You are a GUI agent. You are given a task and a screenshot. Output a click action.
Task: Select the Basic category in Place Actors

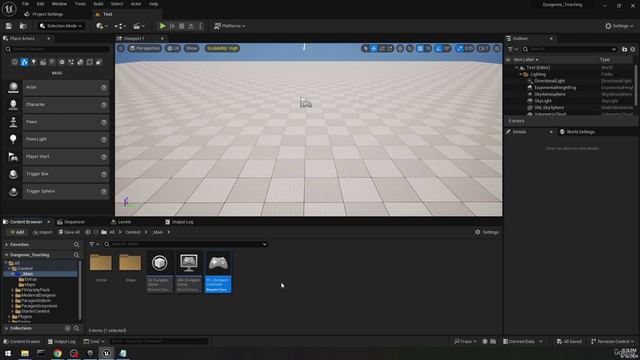pos(24,62)
